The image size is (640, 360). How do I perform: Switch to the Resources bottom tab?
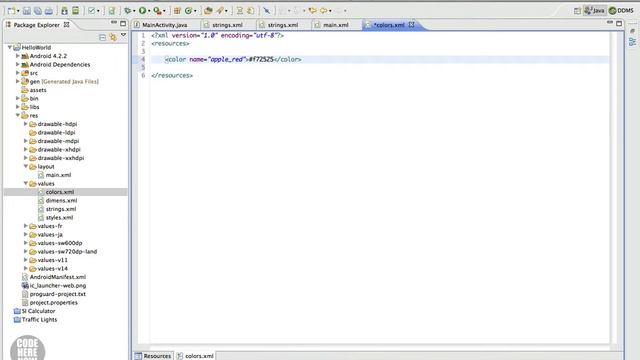[x=153, y=356]
